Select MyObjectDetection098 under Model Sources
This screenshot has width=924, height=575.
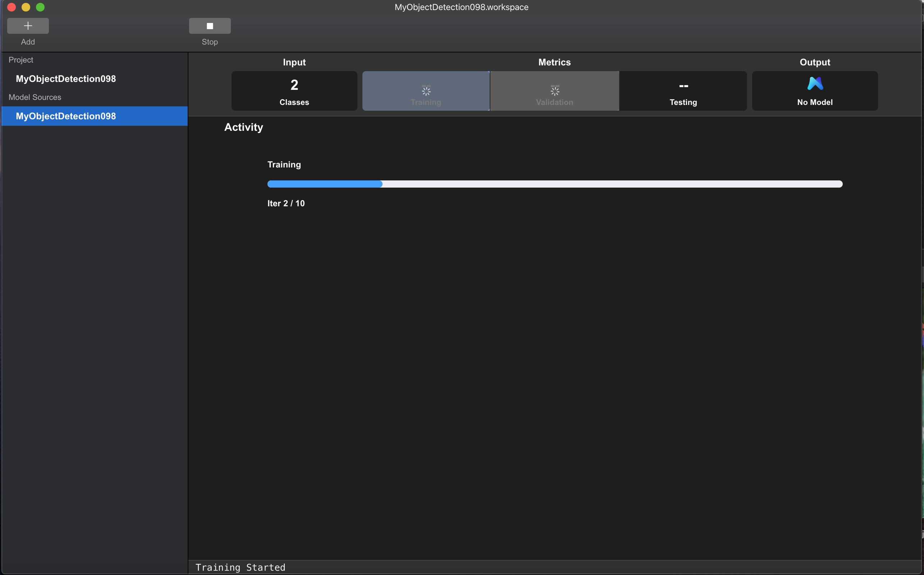pos(66,116)
